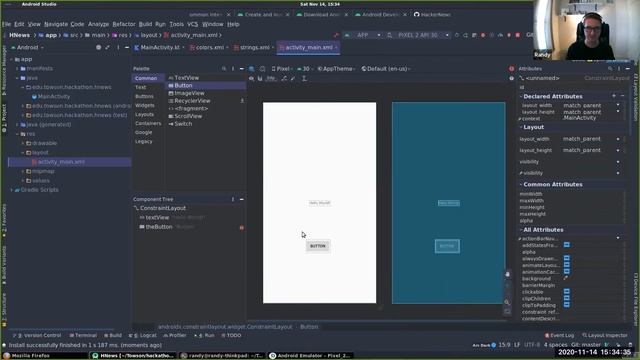The image size is (640, 360).
Task: Click guidelines icon in designer toolbar
Action: click(x=304, y=78)
